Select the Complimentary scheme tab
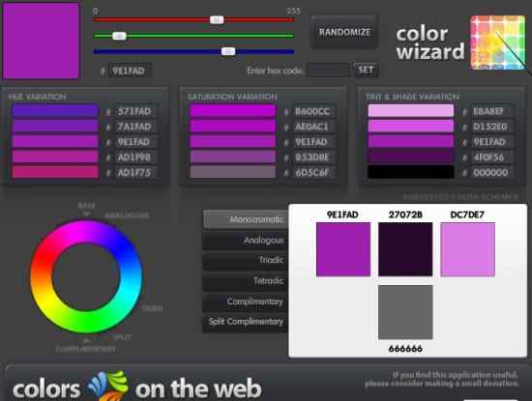 coord(246,301)
